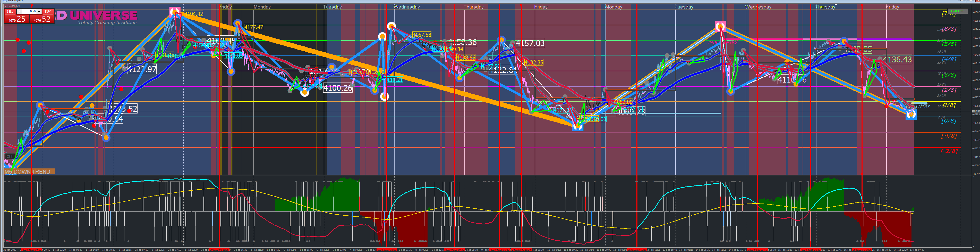Click the 0.50 lot volume field

29,11
